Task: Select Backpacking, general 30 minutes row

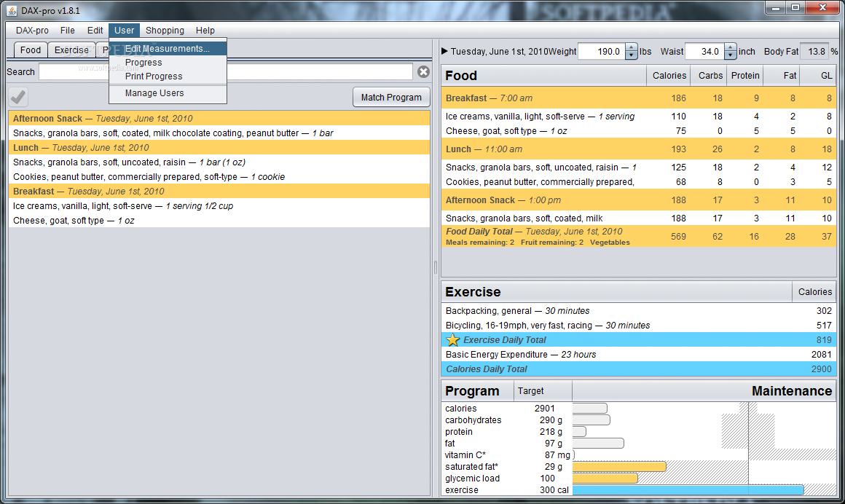Action: [x=639, y=311]
